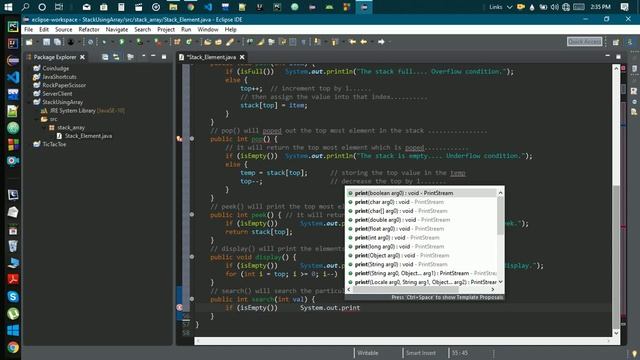Image resolution: width=640 pixels, height=360 pixels.
Task: Toggle Block Selection mode button
Action: 293,42
